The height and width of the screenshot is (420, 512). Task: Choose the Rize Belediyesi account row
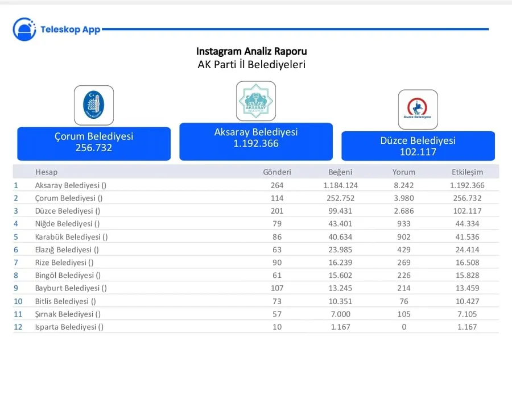pyautogui.click(x=64, y=262)
